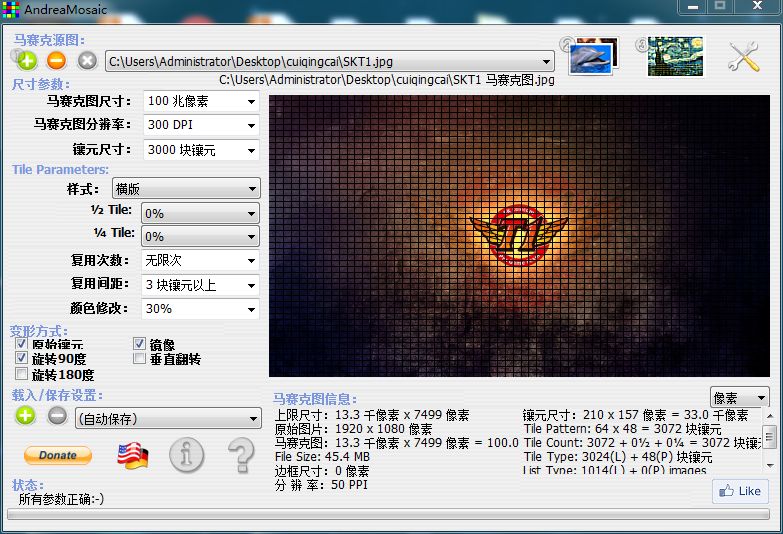
Task: Open the wrench and screwdriver settings icon
Action: tap(744, 56)
